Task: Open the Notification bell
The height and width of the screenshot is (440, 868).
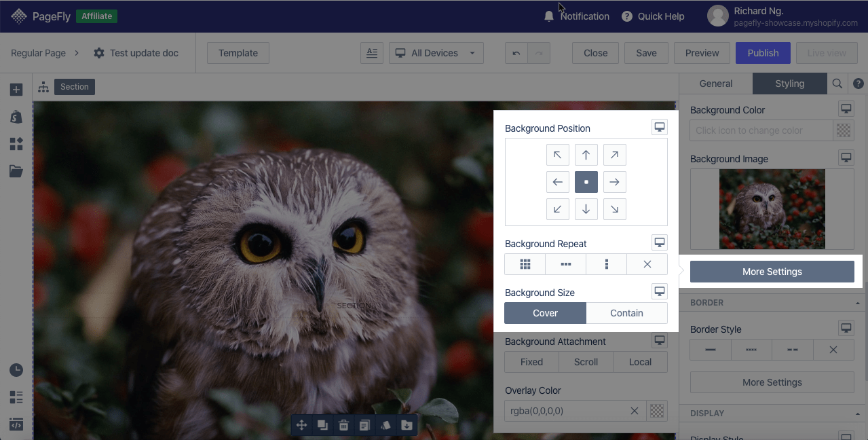Action: pos(549,16)
